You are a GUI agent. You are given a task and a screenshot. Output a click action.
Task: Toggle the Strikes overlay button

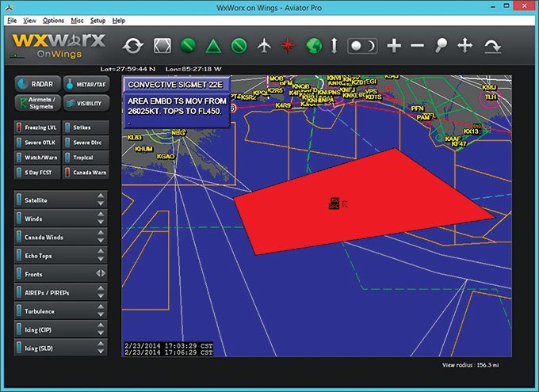pyautogui.click(x=86, y=127)
